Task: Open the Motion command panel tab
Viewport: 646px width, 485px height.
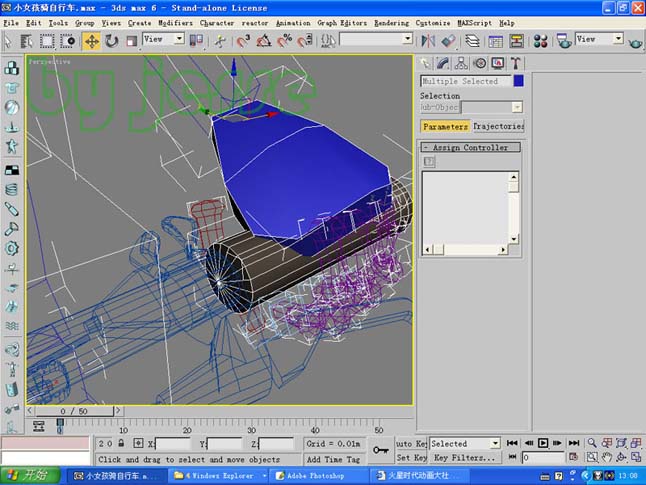Action: point(480,63)
